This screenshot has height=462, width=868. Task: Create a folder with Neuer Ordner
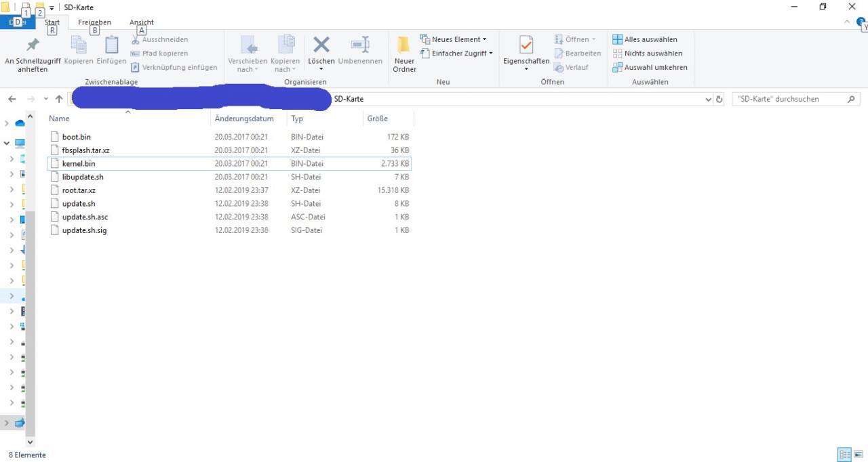click(404, 46)
